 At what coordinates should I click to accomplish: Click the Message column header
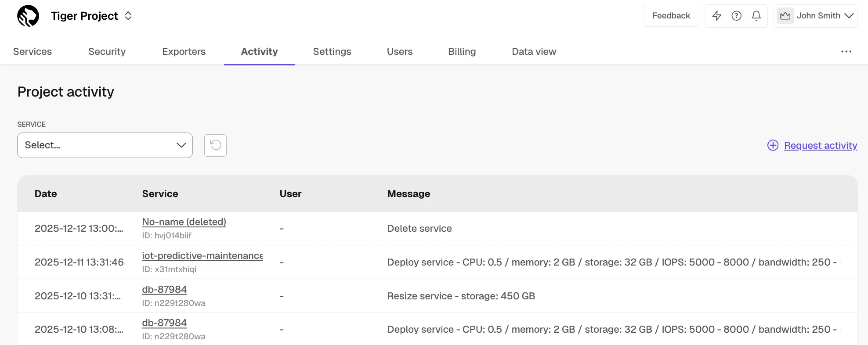(x=409, y=194)
